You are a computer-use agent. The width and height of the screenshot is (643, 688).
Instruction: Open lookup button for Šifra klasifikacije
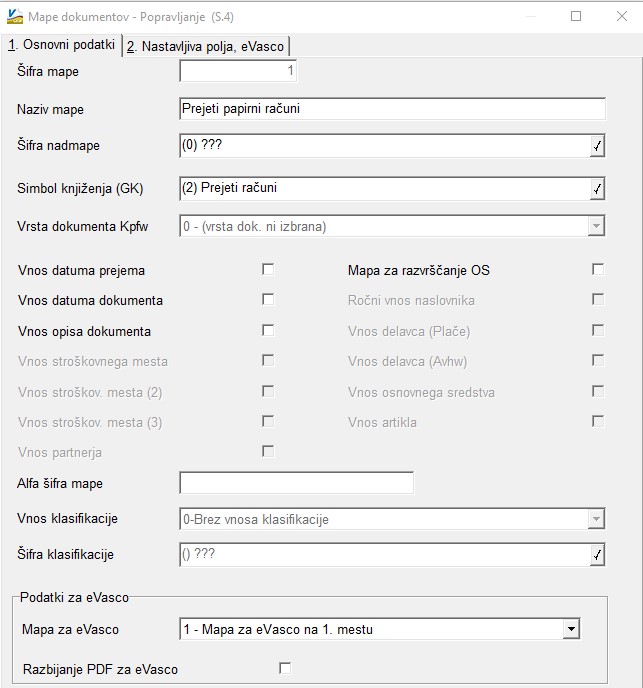tap(597, 555)
